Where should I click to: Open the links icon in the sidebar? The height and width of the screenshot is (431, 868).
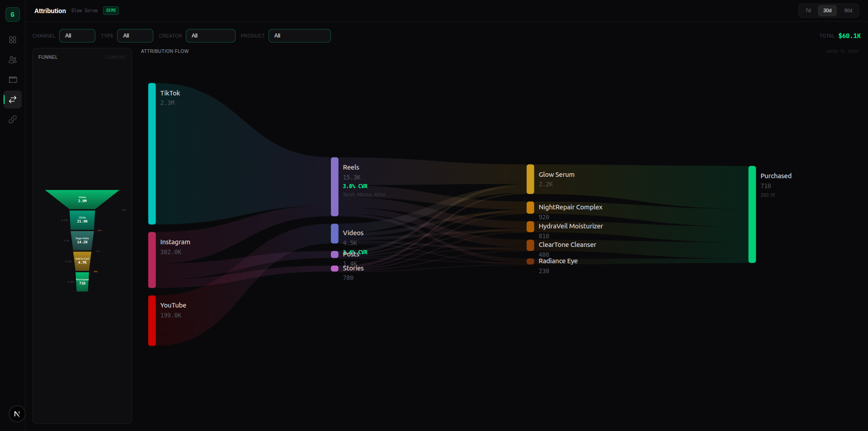(x=13, y=119)
